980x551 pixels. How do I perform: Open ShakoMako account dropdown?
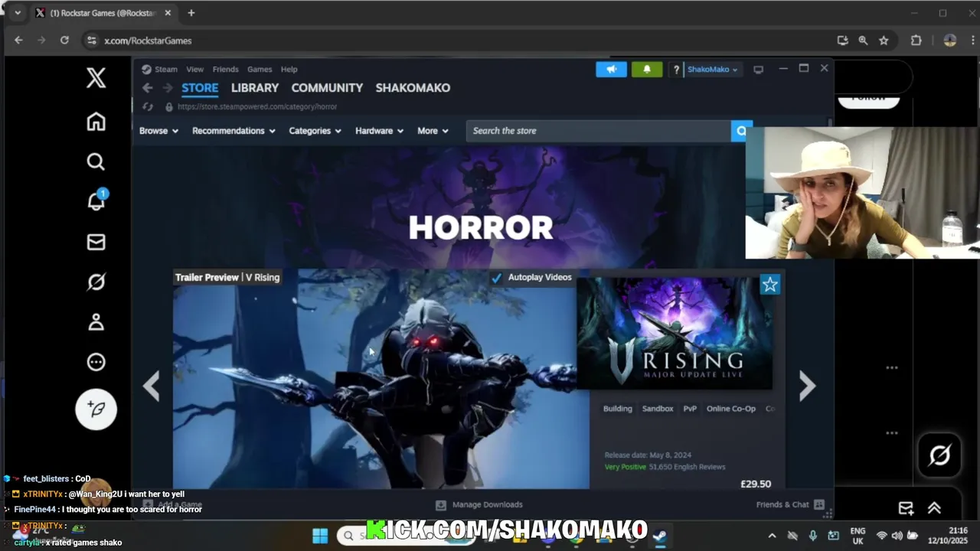pos(712,70)
